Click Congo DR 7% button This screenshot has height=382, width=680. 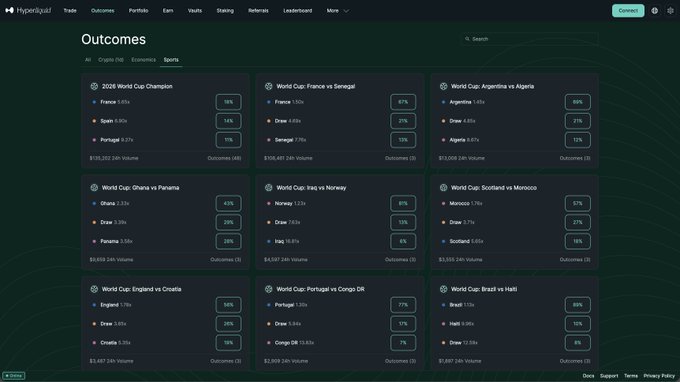pyautogui.click(x=403, y=343)
